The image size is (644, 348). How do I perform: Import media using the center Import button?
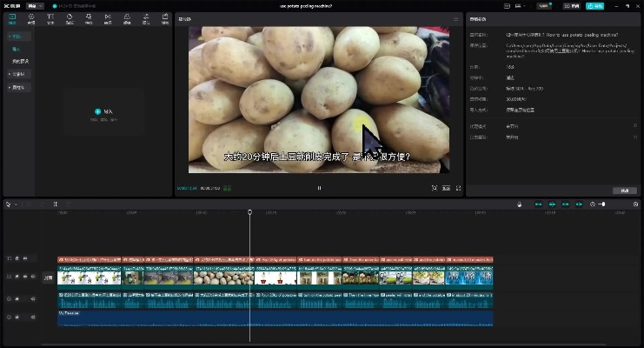click(104, 112)
